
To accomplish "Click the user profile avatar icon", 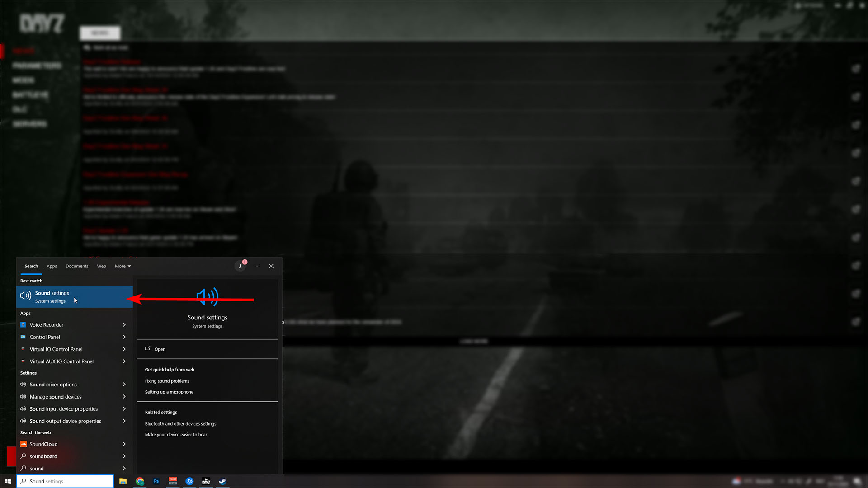I will (240, 266).
